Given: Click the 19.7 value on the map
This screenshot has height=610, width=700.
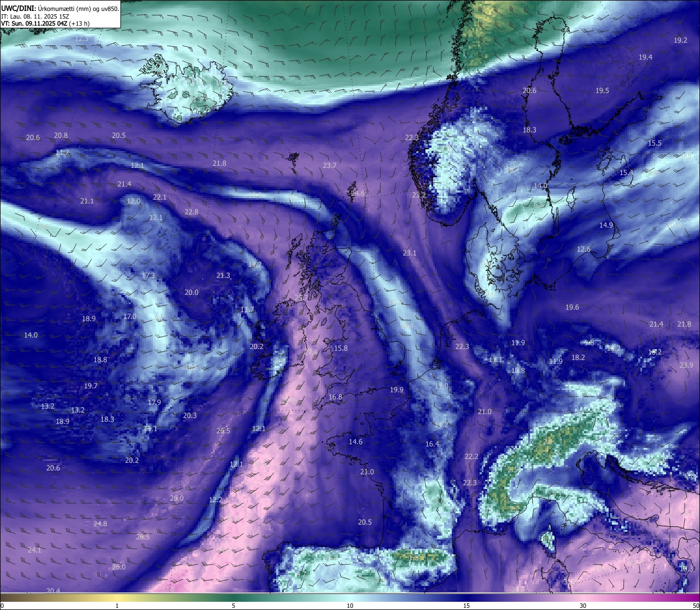Looking at the screenshot, I should (x=91, y=386).
